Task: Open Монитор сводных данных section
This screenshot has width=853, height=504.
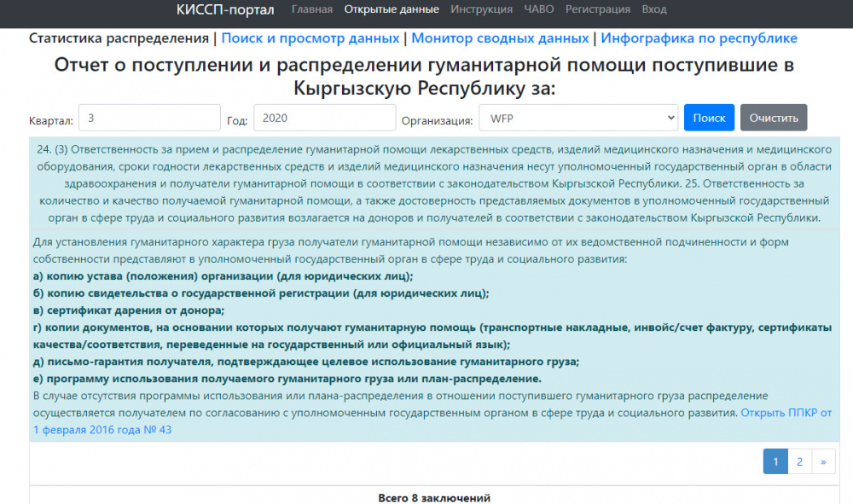Action: point(500,38)
